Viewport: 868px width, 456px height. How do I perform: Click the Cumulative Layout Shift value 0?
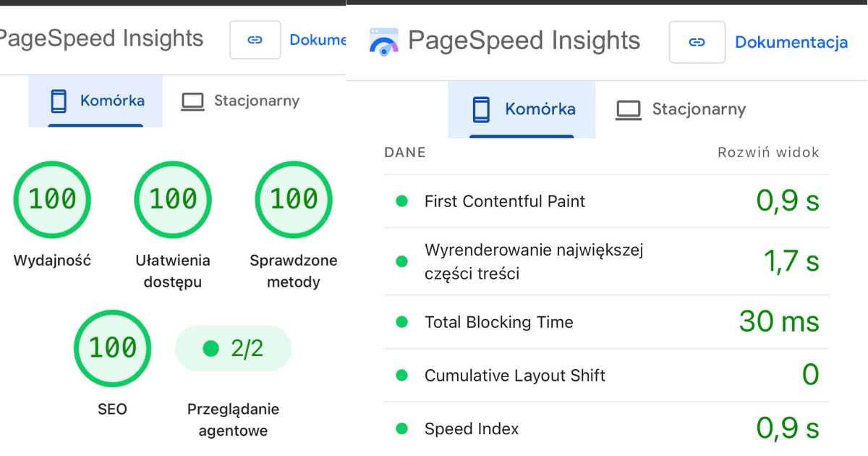point(811,375)
